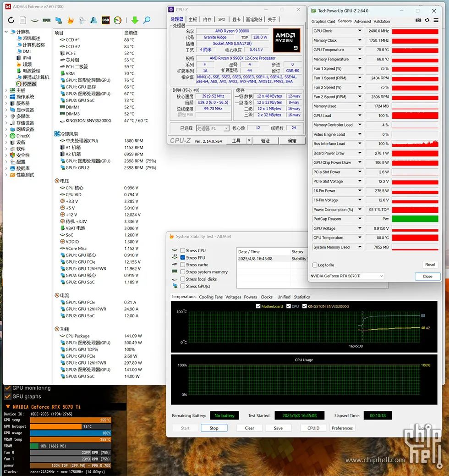Open the OSD panel toolbar icon
This screenshot has width=449, height=476.
[x=105, y=20]
